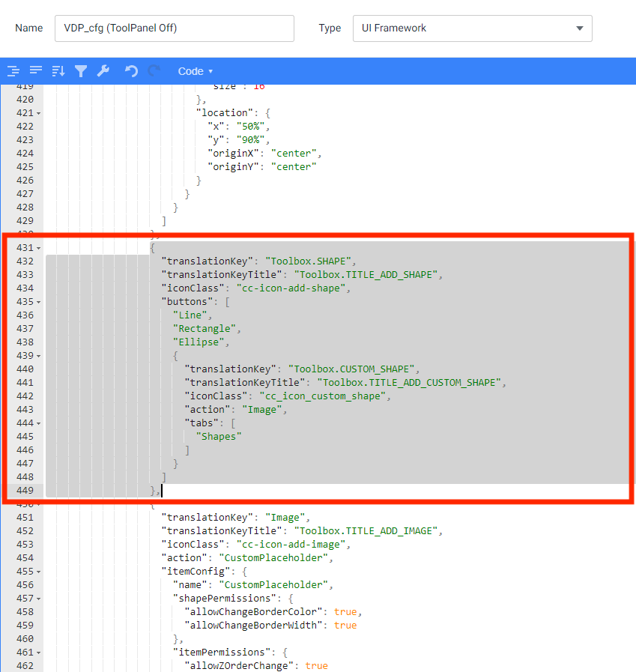
Task: Click the "50%" x value
Action: (251, 127)
